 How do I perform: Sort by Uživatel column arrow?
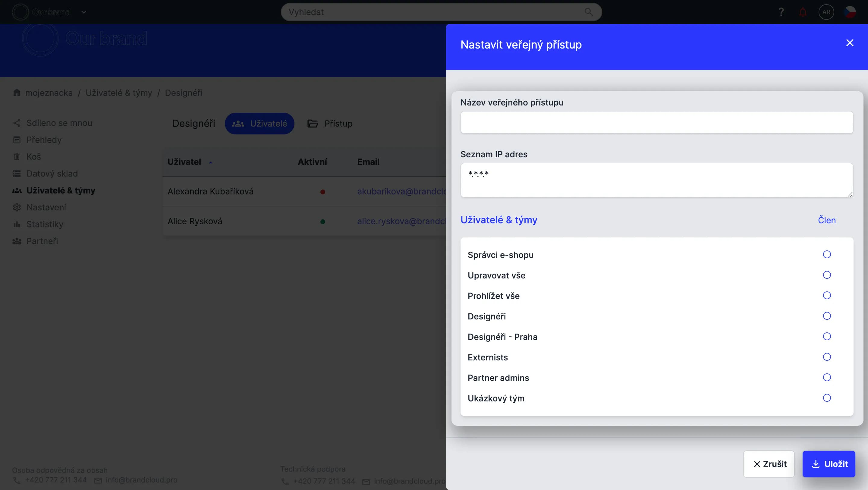click(211, 162)
